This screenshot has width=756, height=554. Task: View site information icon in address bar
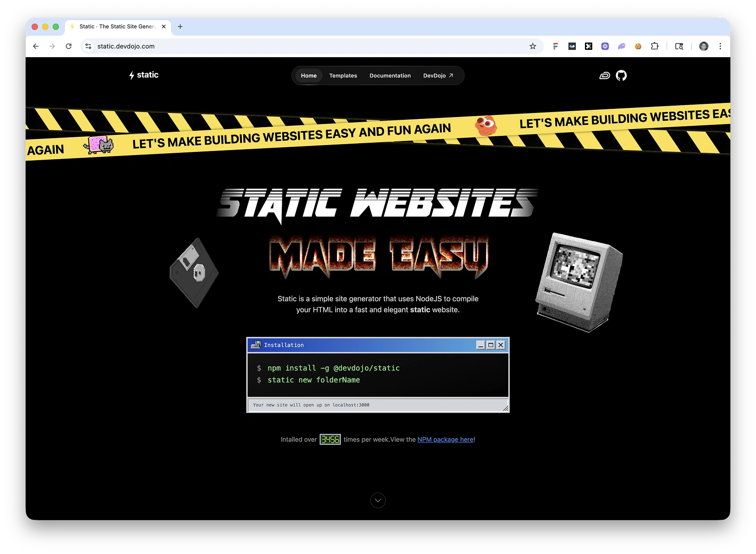(x=88, y=46)
